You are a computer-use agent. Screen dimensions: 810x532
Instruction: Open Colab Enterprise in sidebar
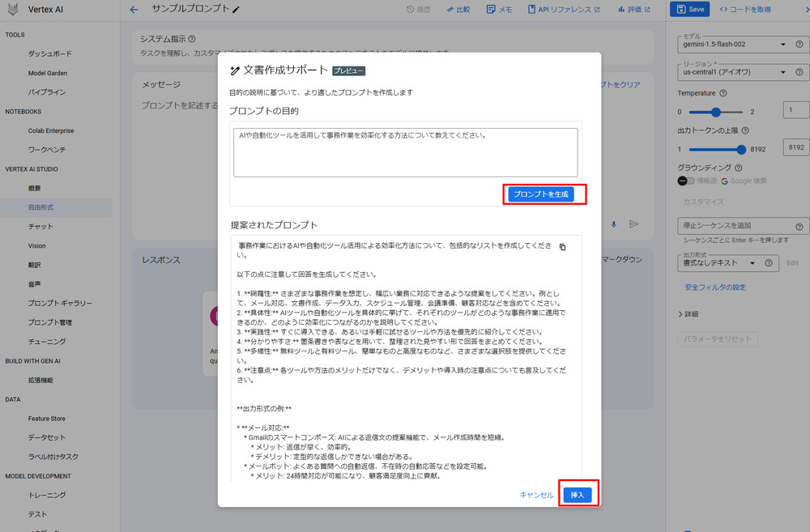pos(50,130)
